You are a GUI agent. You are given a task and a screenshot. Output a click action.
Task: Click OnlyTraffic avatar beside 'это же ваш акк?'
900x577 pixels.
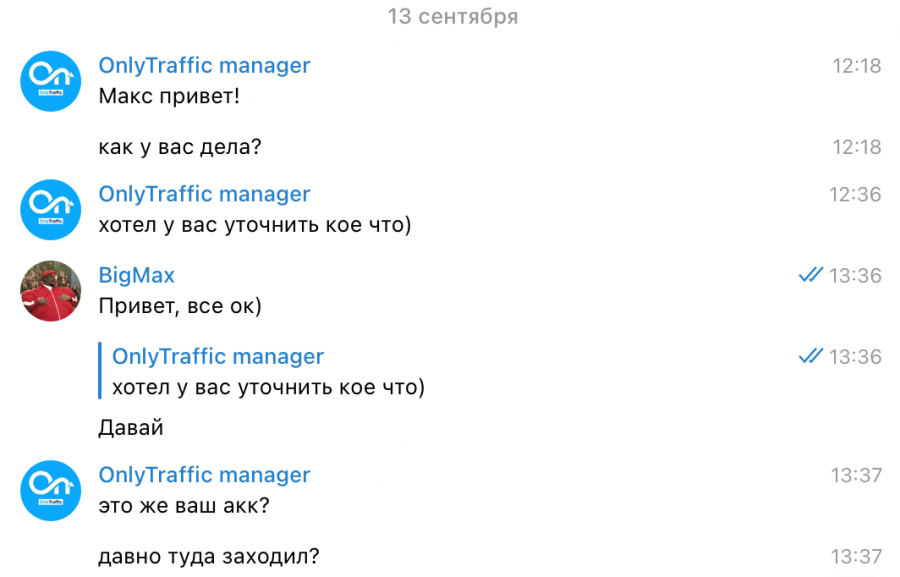coord(51,490)
